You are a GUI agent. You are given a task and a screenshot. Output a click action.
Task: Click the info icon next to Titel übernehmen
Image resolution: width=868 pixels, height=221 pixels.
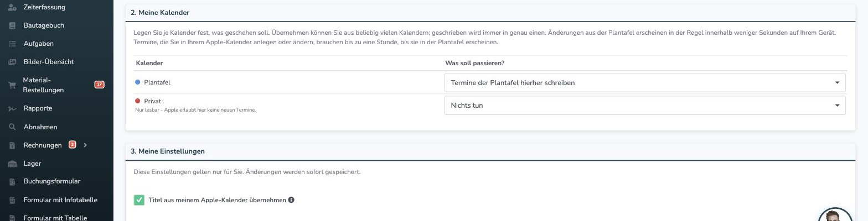coord(291,200)
